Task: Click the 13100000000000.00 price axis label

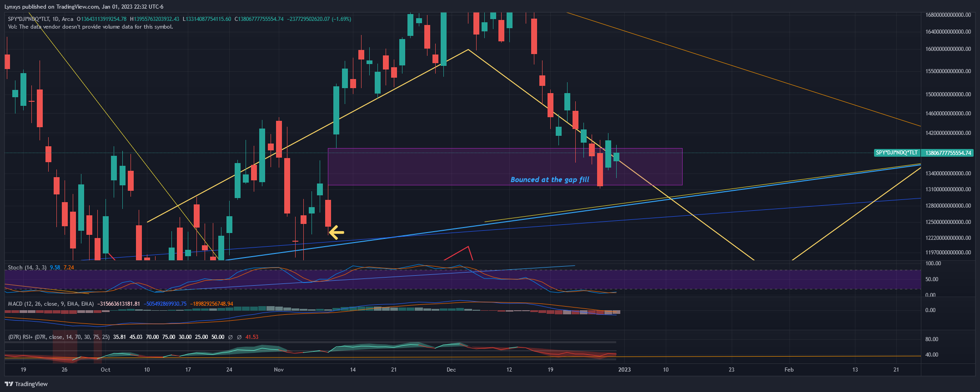Action: coord(948,189)
